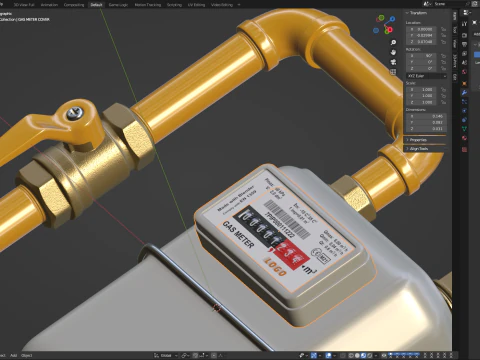The height and width of the screenshot is (360, 480).
Task: Open the Modifier properties wrench tab
Action: tap(464, 93)
